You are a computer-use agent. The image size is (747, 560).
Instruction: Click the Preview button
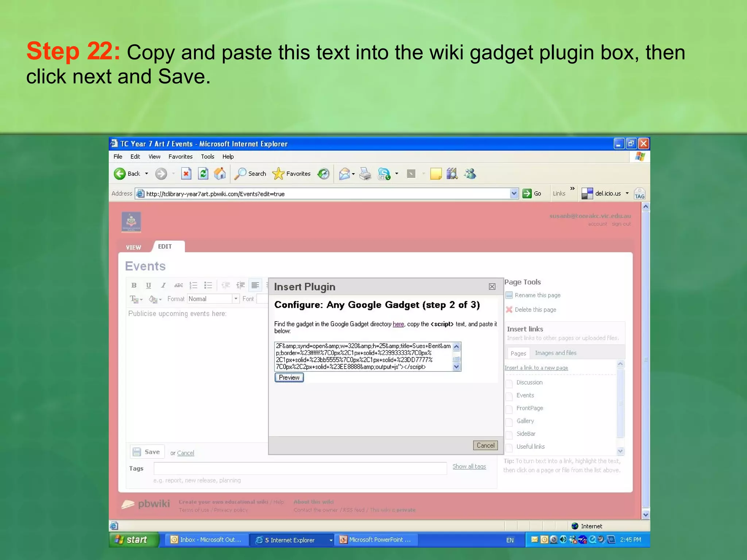pyautogui.click(x=289, y=378)
